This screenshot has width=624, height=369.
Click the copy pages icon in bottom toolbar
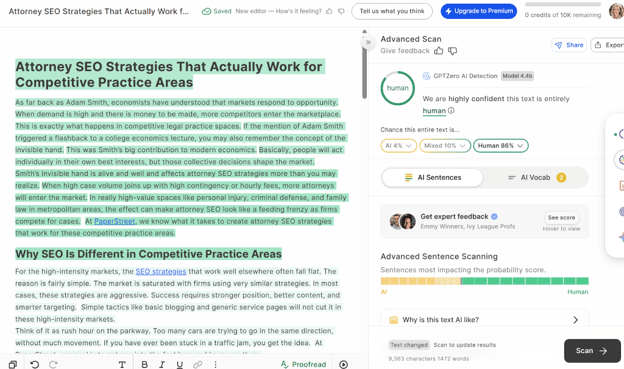pos(13,364)
